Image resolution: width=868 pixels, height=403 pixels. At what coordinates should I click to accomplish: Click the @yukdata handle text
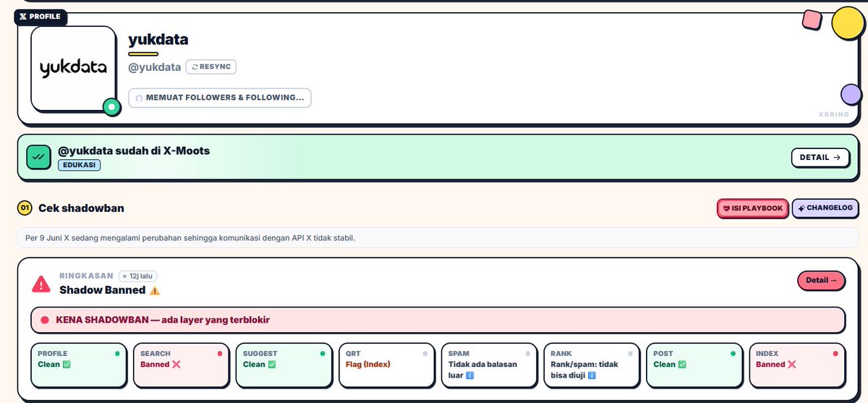(155, 67)
